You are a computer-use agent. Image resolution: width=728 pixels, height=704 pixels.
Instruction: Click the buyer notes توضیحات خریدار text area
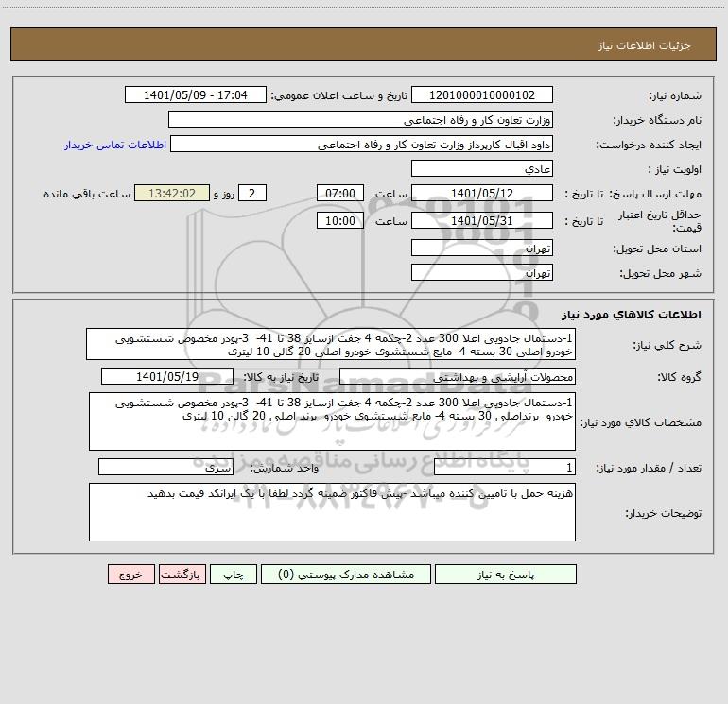332,512
